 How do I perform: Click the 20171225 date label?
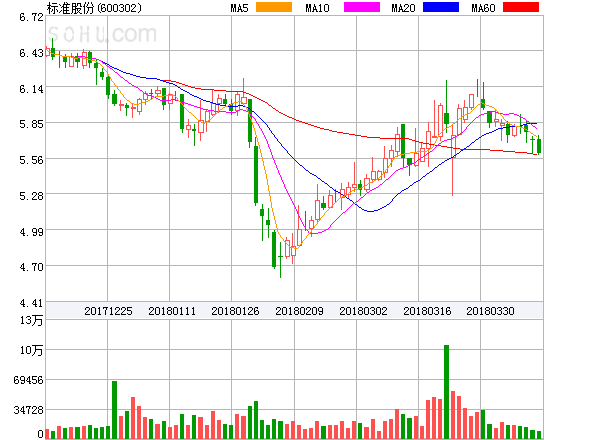[x=108, y=311]
